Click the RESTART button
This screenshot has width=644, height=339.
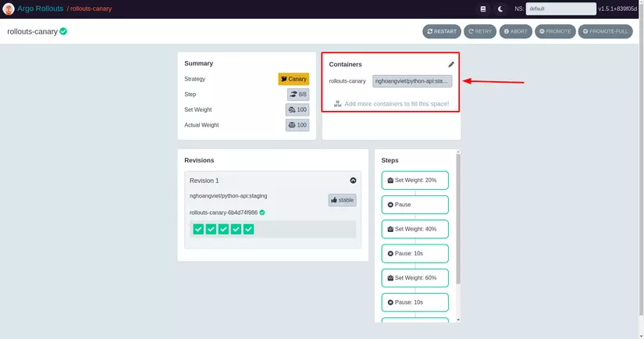[442, 31]
